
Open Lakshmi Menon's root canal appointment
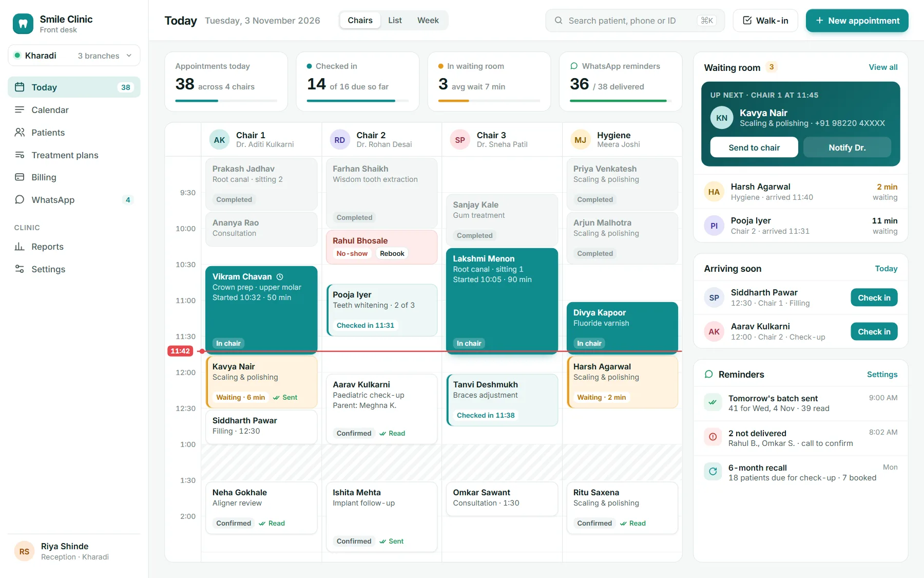[x=502, y=301]
